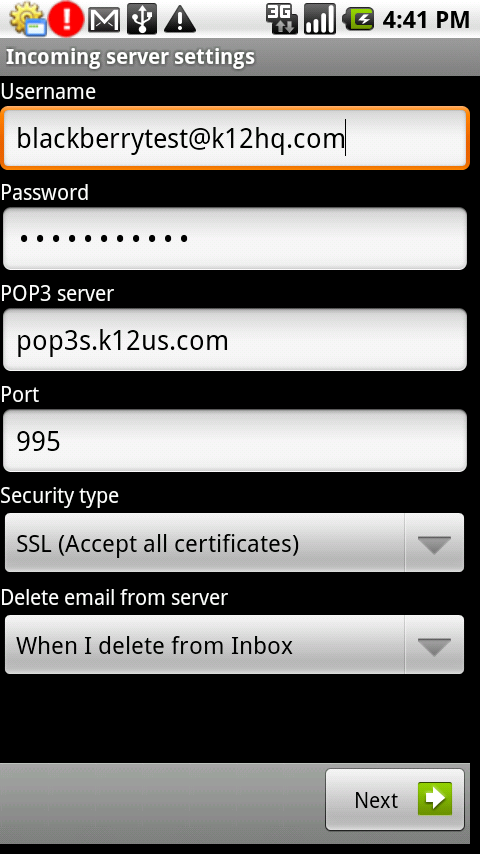Tap the battery charging icon
This screenshot has height=854, width=480.
(x=359, y=20)
